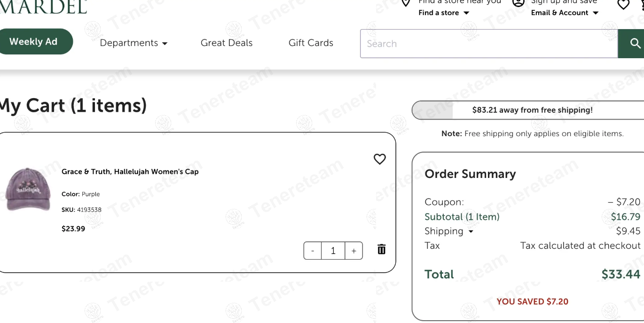Click the free shipping progress bar
Viewport: 644px width, 323px height.
point(528,110)
